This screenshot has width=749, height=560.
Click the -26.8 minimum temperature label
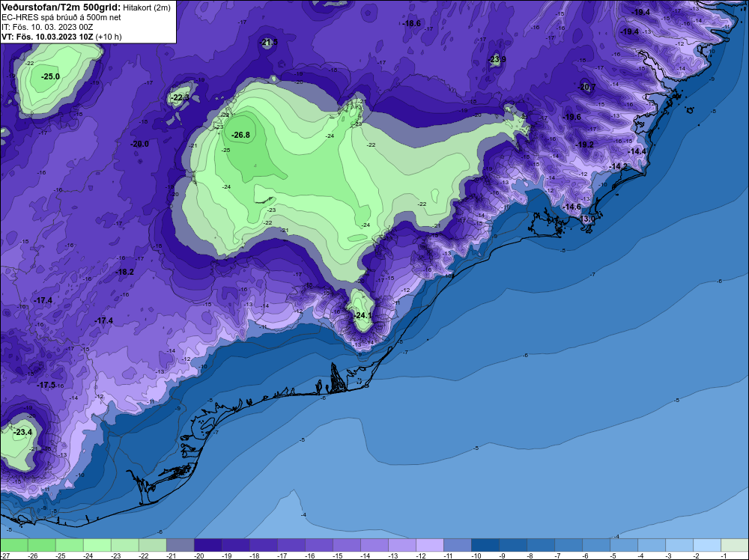240,135
